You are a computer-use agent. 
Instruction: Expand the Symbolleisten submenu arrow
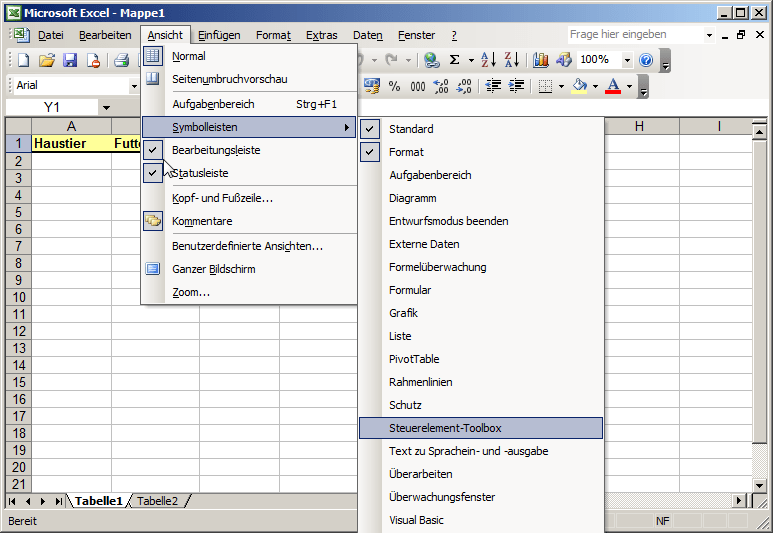pos(347,127)
